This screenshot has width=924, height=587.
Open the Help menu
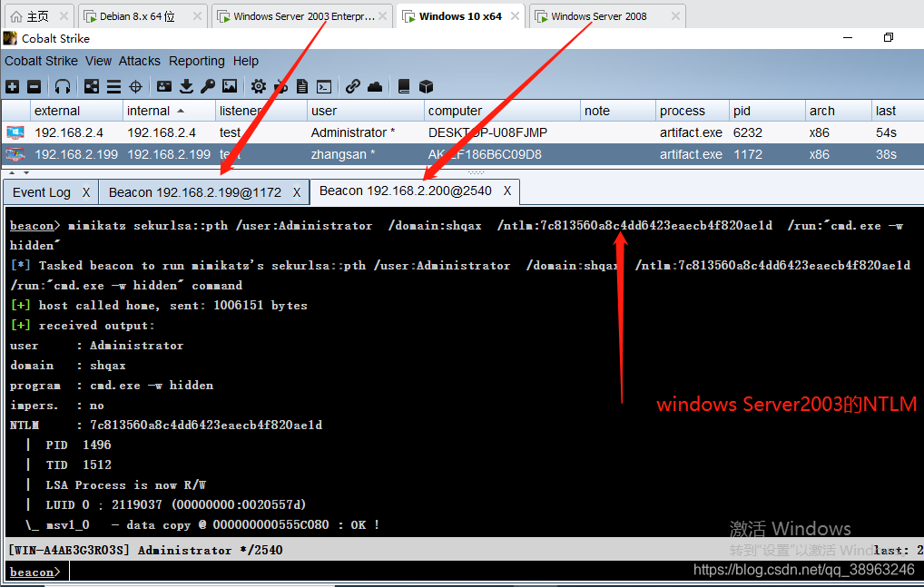[x=246, y=61]
